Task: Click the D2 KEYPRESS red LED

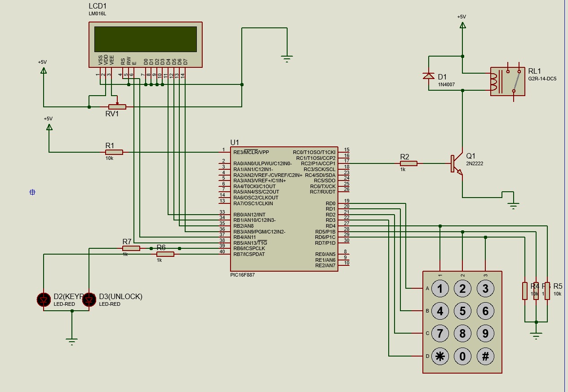Action: point(43,299)
